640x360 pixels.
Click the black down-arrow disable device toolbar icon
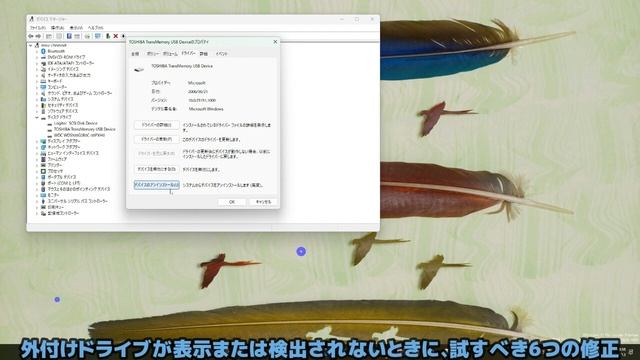(123, 36)
